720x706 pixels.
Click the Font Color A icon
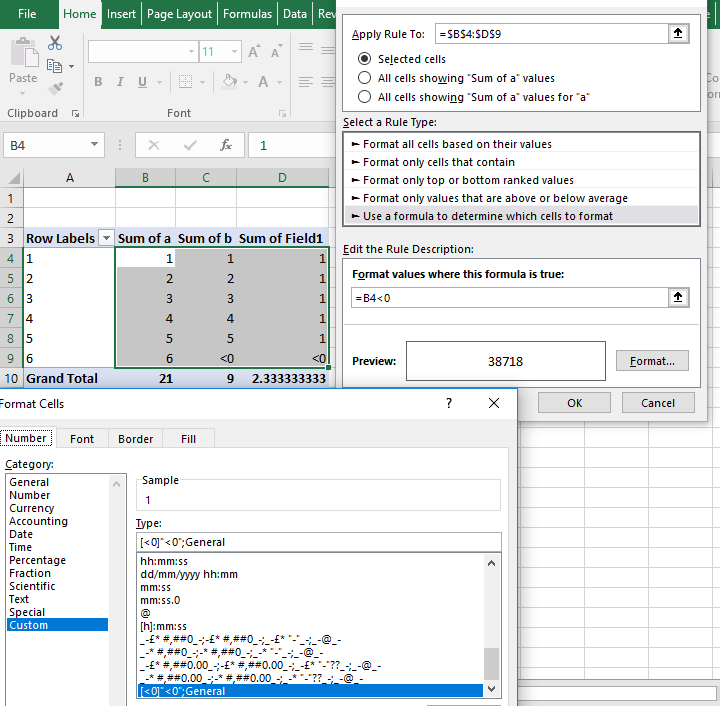click(x=263, y=82)
